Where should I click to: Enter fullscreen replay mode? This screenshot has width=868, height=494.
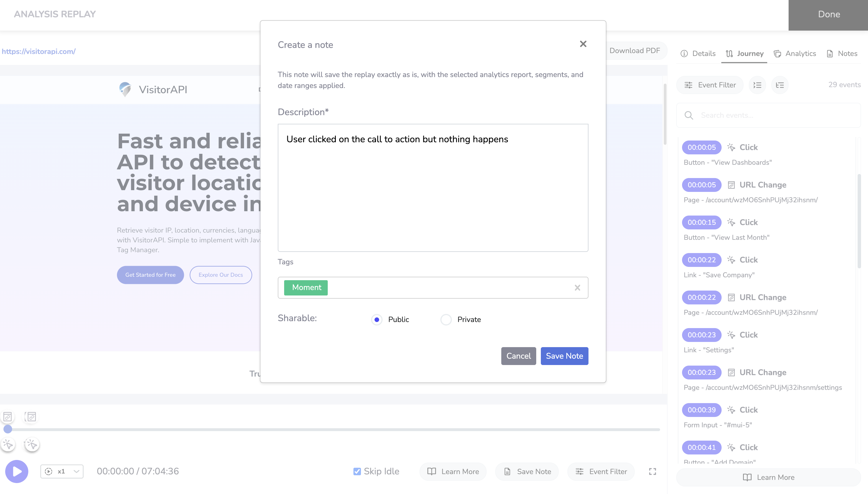point(652,471)
